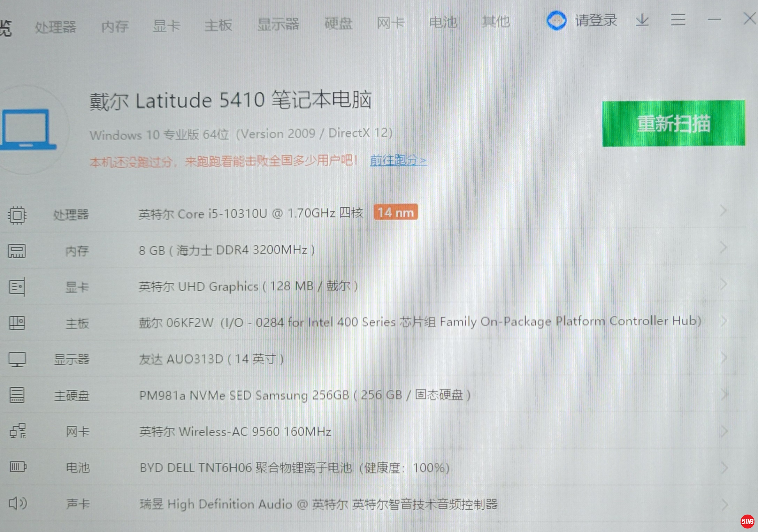
Task: Open the hamburger menu icon
Action: coord(678,20)
